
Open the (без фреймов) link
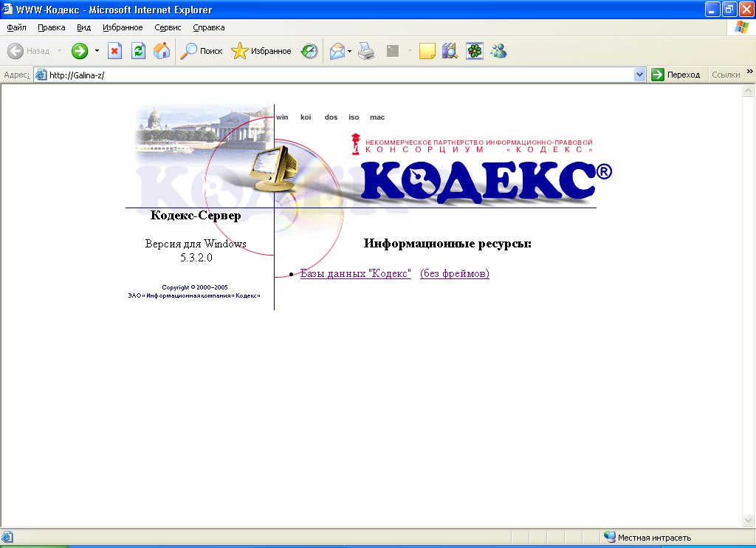pos(455,273)
